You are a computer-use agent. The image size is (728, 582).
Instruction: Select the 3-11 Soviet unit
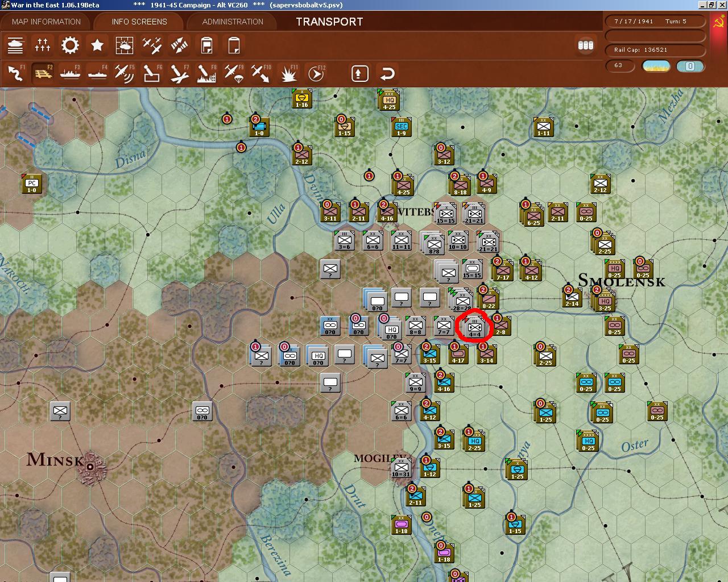[x=330, y=212]
